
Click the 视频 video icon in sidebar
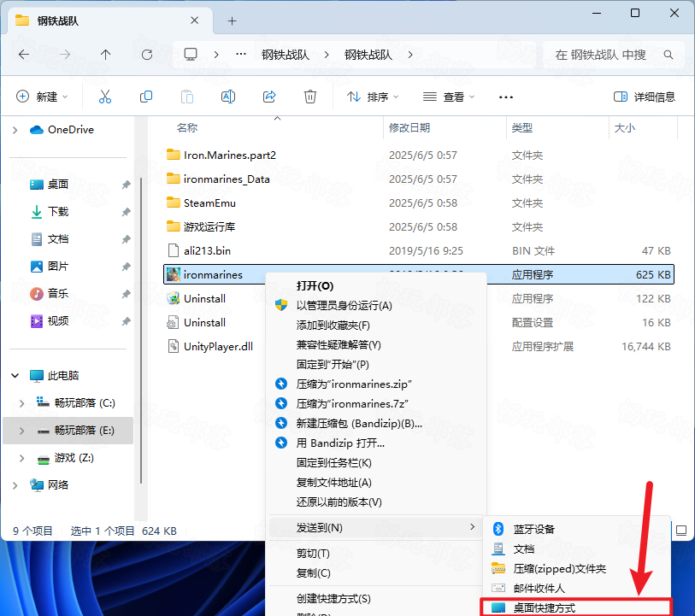click(37, 320)
